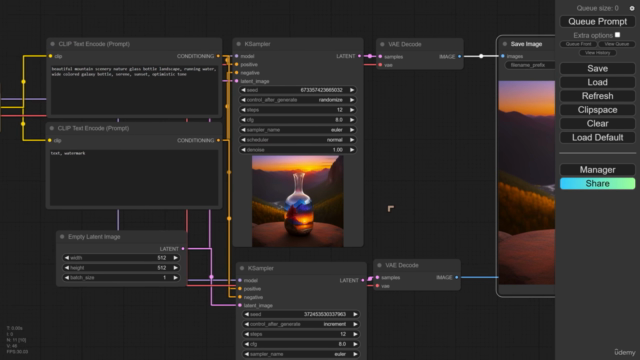Click the "Save Image" node title
This screenshot has height=360, width=640.
[x=526, y=44]
